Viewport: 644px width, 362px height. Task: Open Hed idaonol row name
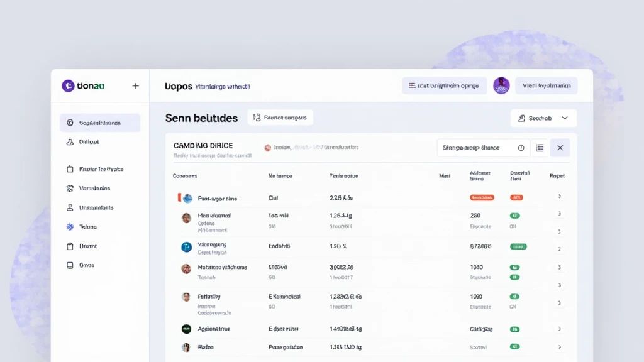(214, 216)
